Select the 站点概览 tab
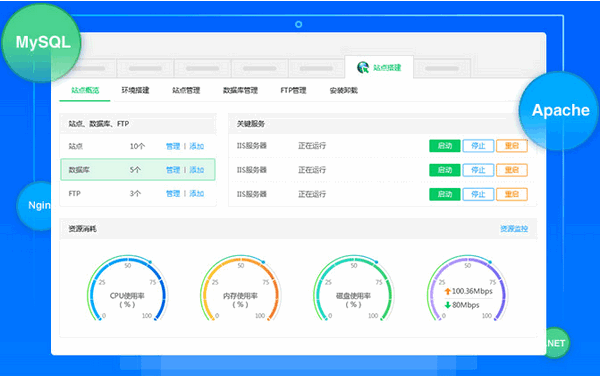The image size is (600, 377). point(85,90)
